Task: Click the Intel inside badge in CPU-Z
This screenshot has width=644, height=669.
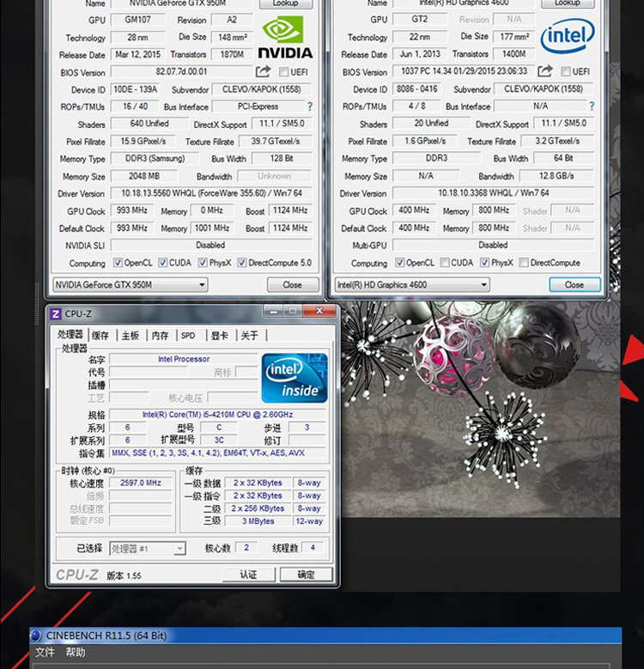Action: [295, 378]
